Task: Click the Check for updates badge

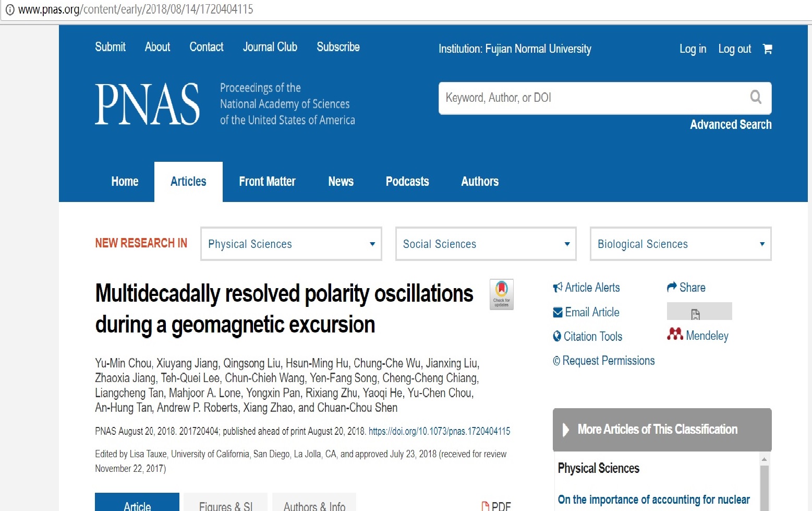Action: [501, 294]
